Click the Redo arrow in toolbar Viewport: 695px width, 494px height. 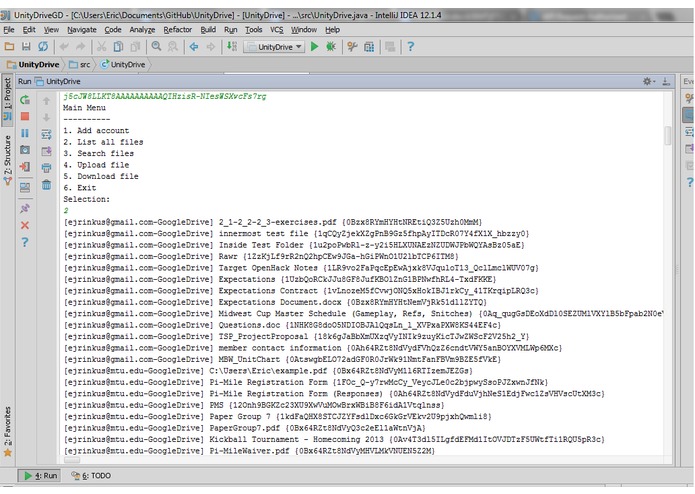pos(80,47)
